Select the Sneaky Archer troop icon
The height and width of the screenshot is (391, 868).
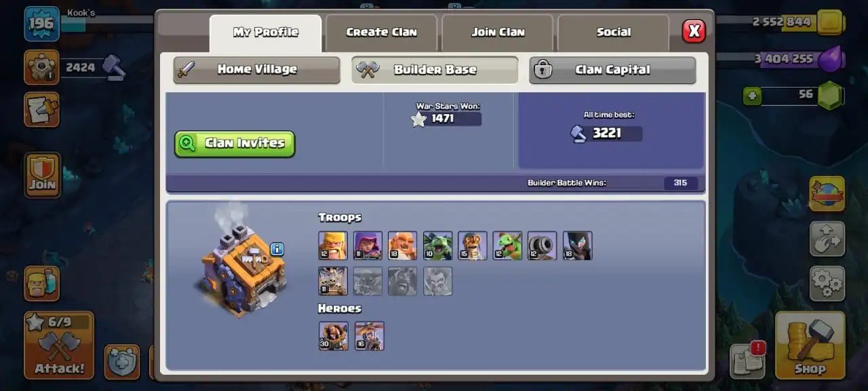coord(368,245)
